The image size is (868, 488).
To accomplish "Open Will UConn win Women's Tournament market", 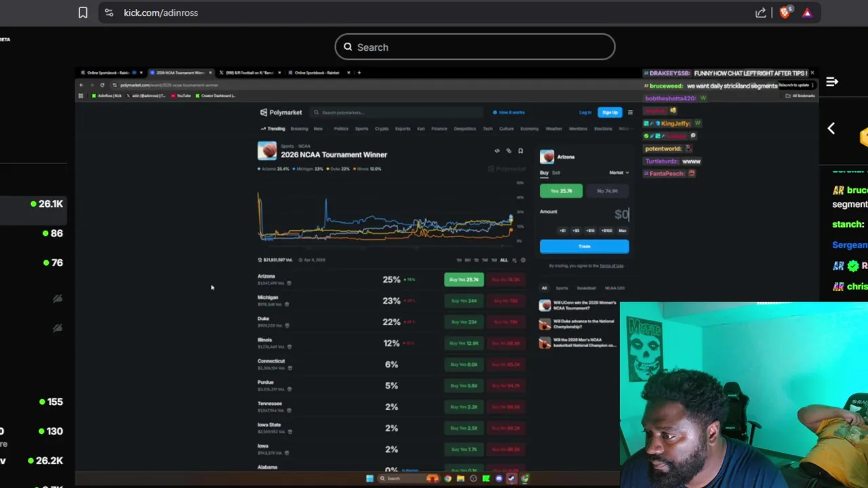I will [578, 305].
